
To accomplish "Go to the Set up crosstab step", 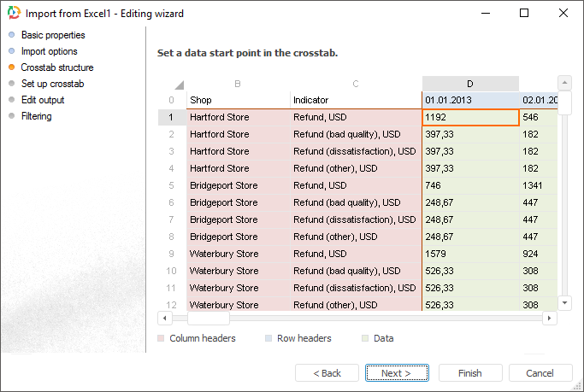I will pos(52,84).
